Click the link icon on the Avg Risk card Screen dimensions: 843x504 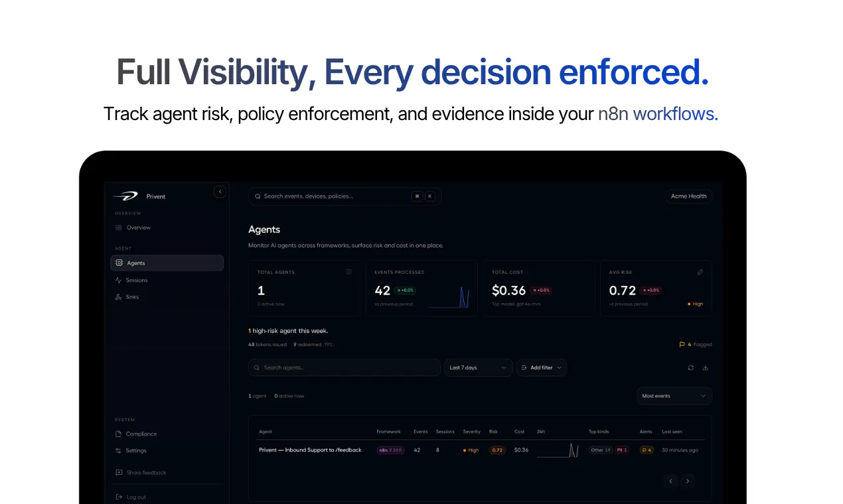pyautogui.click(x=700, y=272)
